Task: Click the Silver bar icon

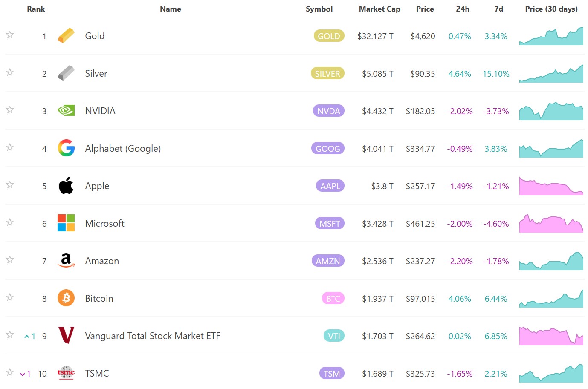Action: tap(66, 73)
